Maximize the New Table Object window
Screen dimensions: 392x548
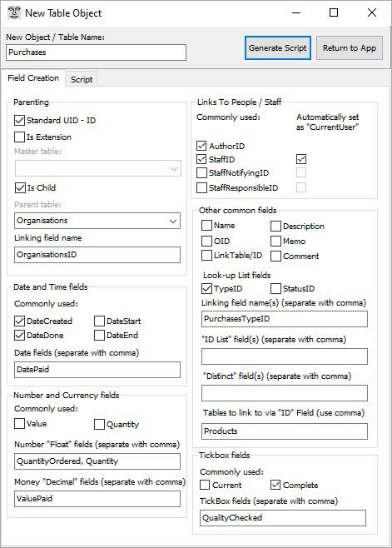click(334, 13)
